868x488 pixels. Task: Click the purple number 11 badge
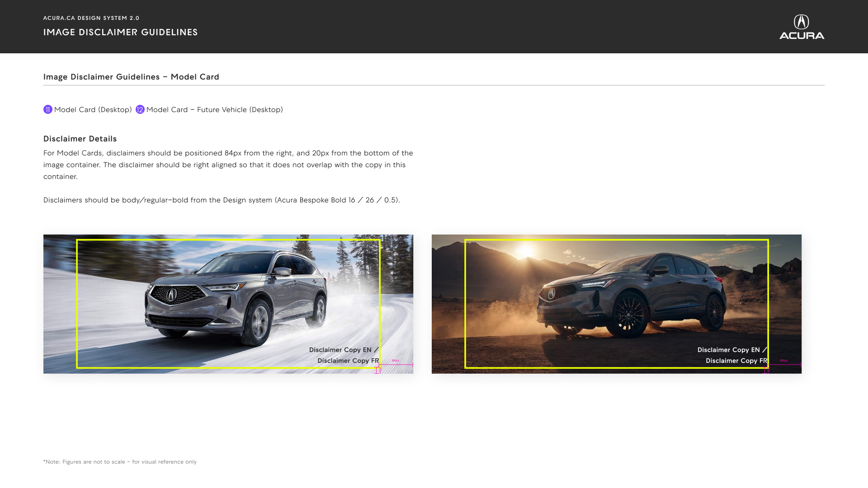pyautogui.click(x=48, y=109)
